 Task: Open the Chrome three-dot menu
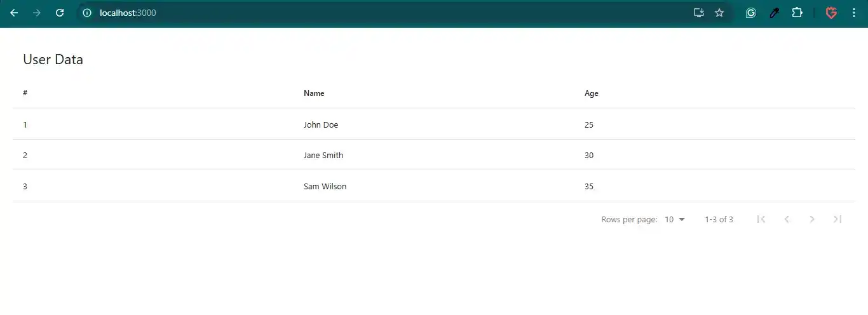[854, 13]
